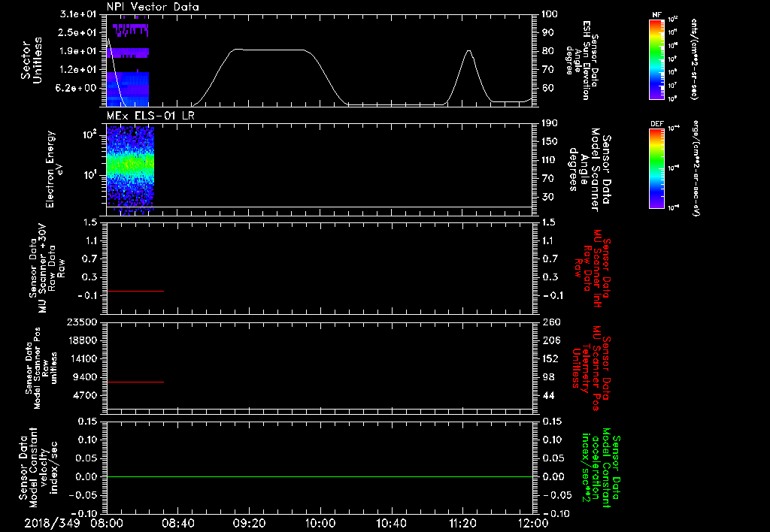Click the DEF rainbow color bar
This screenshot has width=770, height=532.
pyautogui.click(x=657, y=168)
